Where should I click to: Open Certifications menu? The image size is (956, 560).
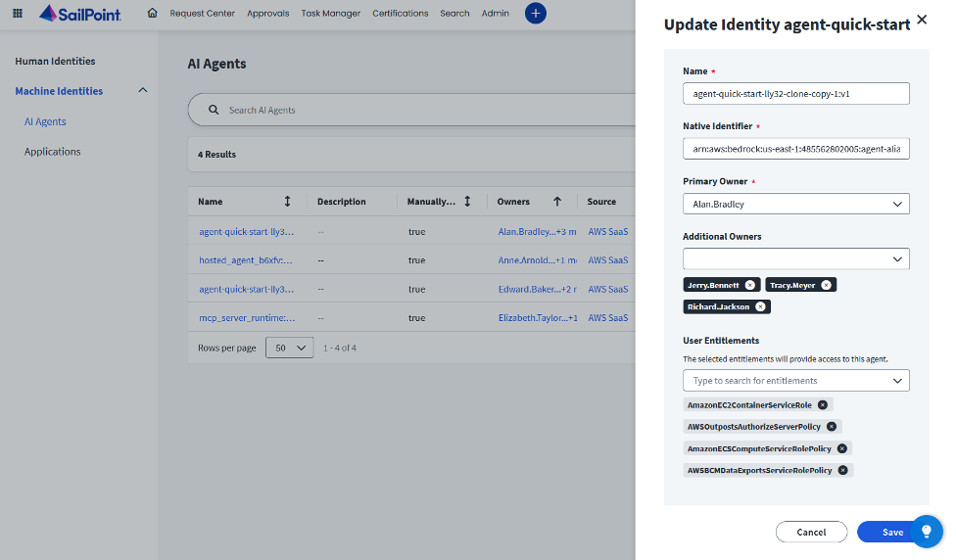[400, 13]
